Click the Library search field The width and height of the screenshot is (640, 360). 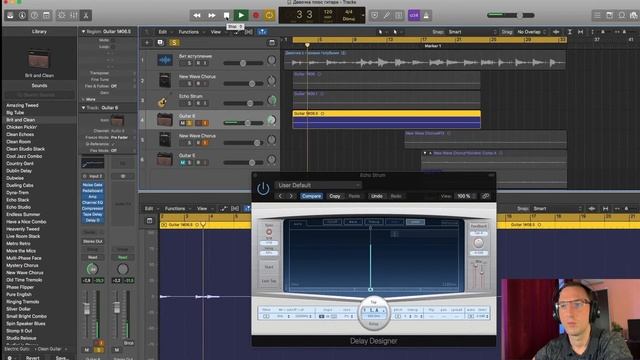[39, 95]
